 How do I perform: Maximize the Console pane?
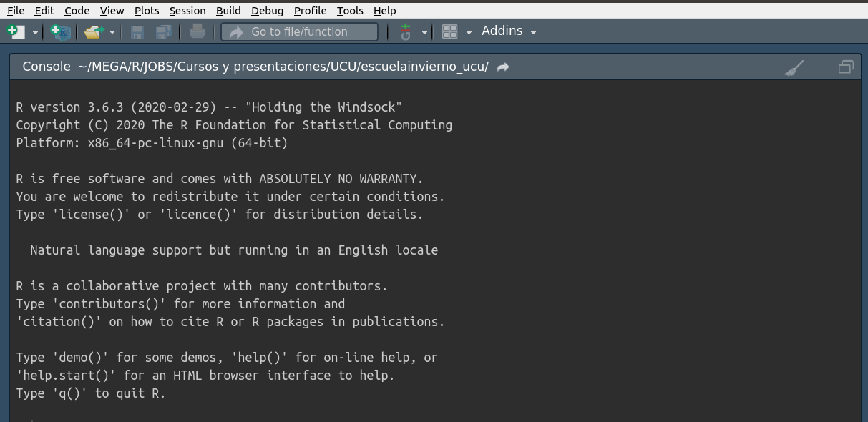(x=846, y=67)
